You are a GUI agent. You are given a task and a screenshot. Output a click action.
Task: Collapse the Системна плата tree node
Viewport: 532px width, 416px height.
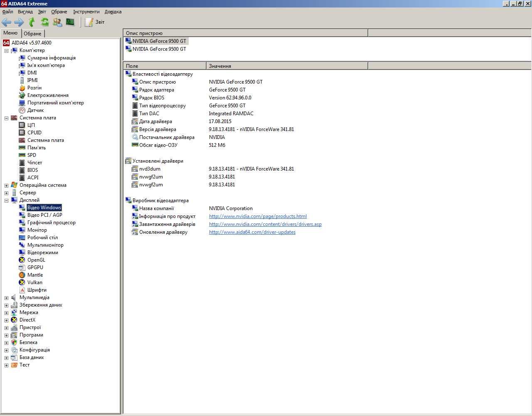pyautogui.click(x=6, y=118)
